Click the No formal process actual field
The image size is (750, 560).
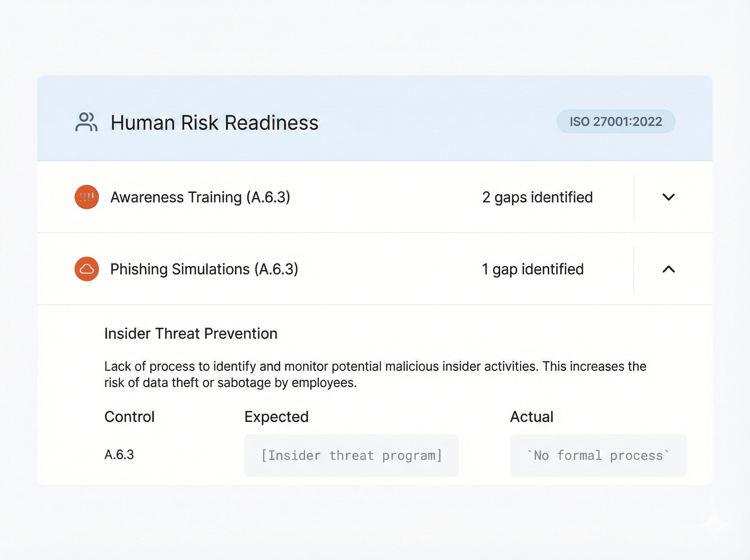coord(598,455)
